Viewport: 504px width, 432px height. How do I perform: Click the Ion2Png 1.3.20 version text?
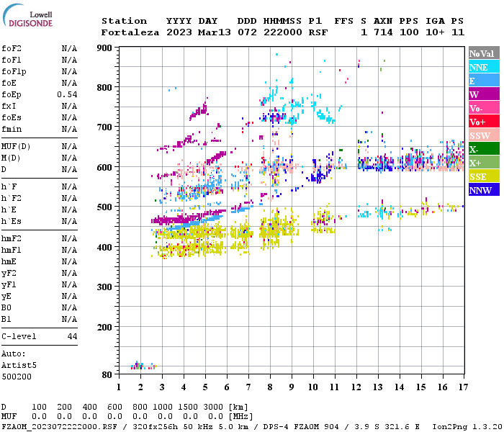pyautogui.click(x=467, y=427)
